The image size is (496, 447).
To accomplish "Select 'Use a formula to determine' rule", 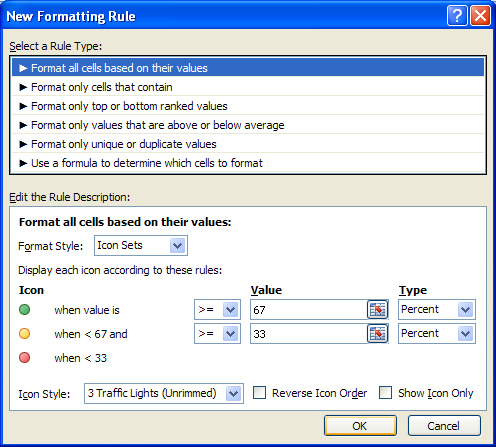I will click(x=248, y=163).
